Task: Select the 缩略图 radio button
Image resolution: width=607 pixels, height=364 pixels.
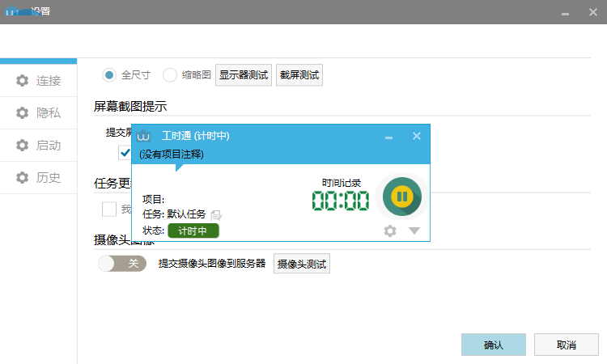Action: (170, 74)
